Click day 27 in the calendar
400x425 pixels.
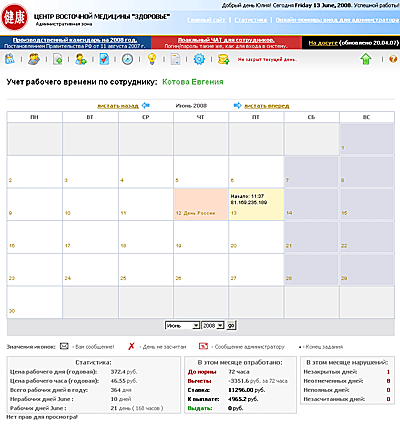[256, 270]
